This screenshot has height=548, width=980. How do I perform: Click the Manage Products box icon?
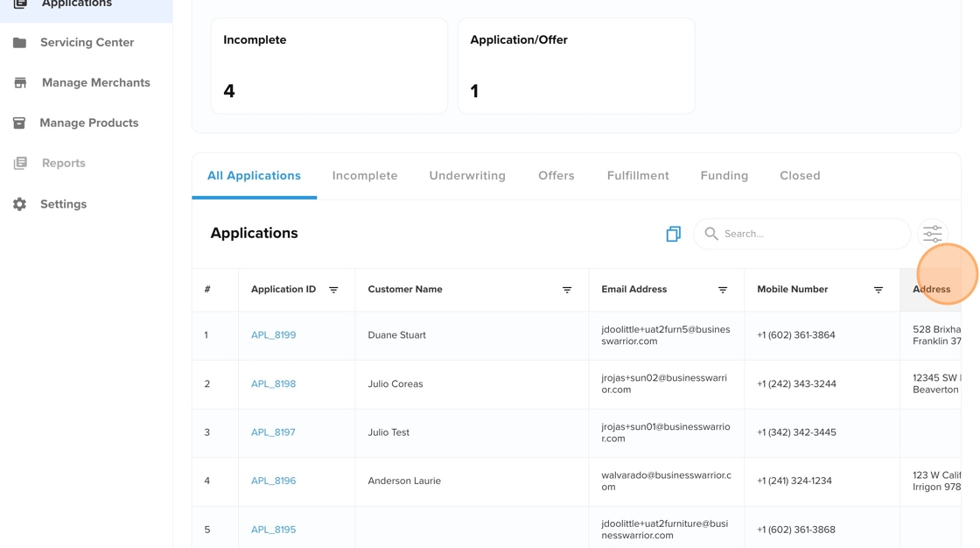point(19,123)
